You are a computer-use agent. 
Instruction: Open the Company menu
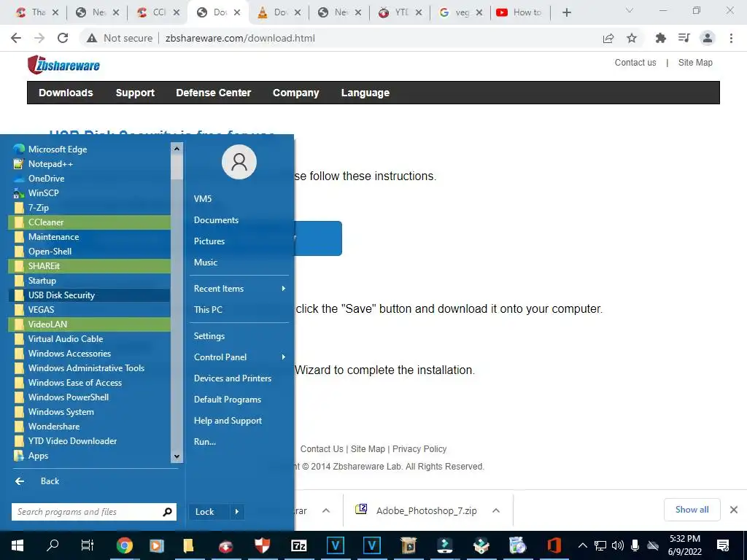296,93
